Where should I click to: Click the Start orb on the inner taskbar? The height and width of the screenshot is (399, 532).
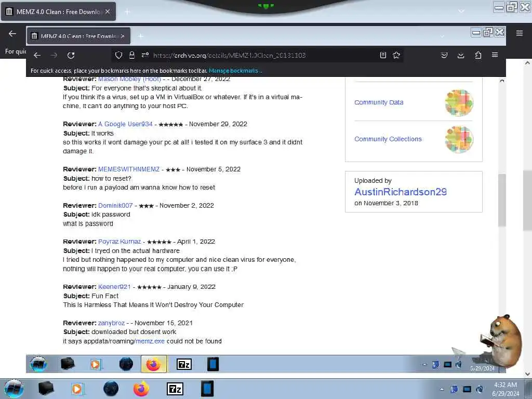coord(38,364)
